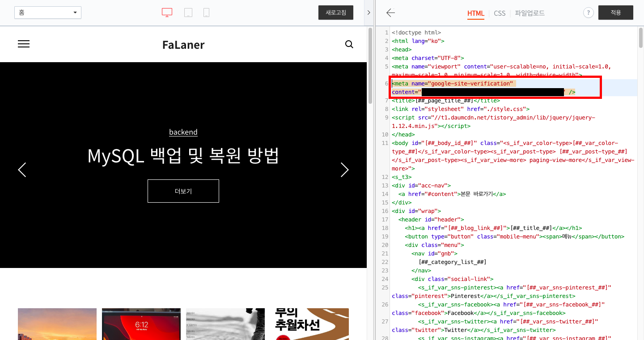Click the sunset photo thumbnail in the preview

tap(57, 324)
